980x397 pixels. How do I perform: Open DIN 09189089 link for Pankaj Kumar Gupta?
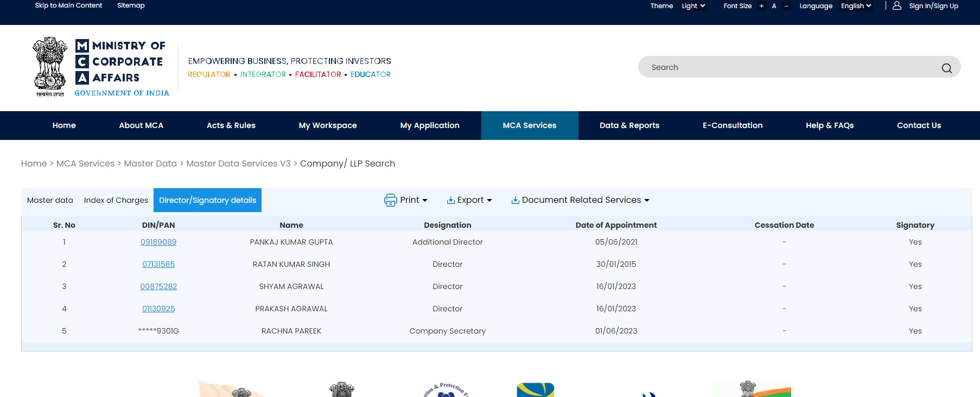(x=158, y=242)
